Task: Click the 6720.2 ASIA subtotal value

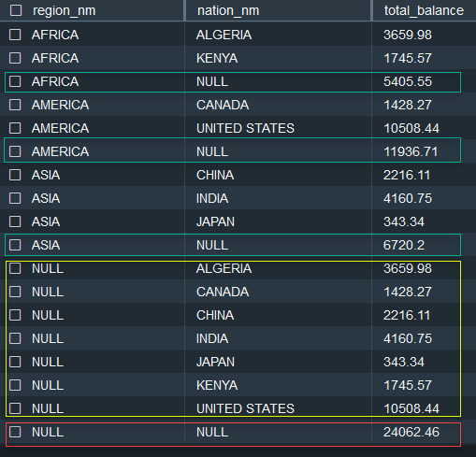Action: pyautogui.click(x=404, y=245)
